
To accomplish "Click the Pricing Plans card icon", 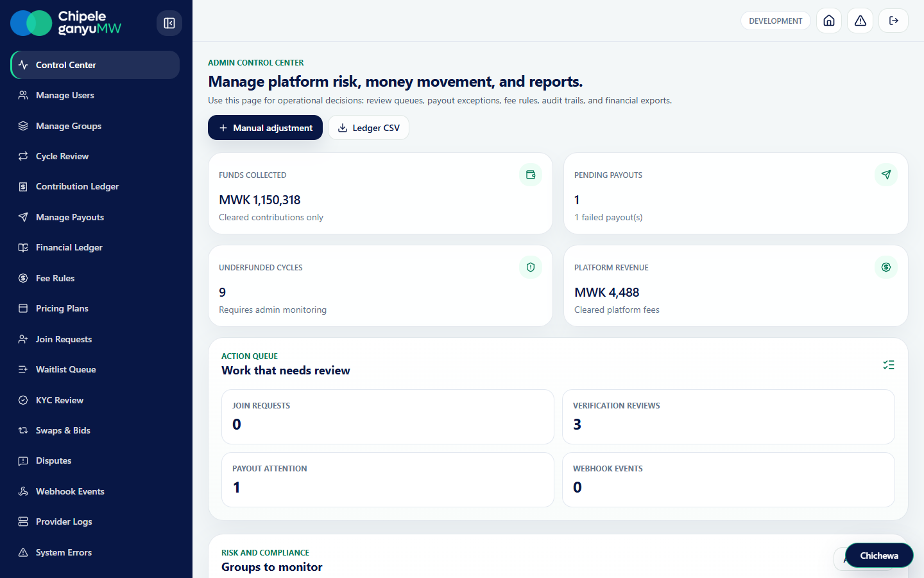I will click(23, 308).
